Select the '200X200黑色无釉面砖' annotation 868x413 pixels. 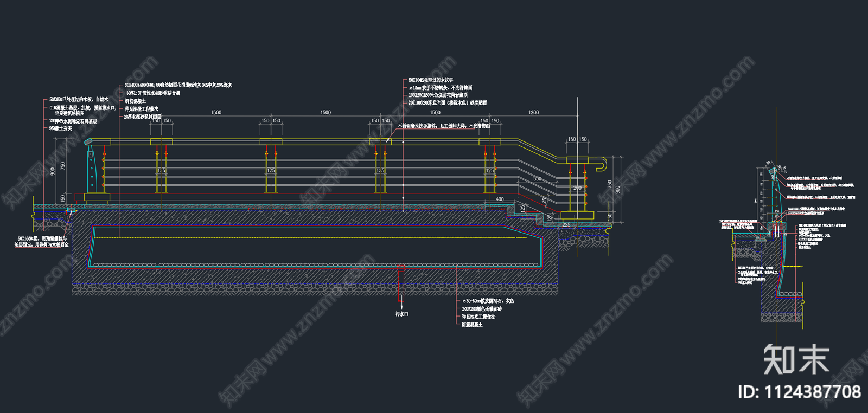(x=482, y=309)
